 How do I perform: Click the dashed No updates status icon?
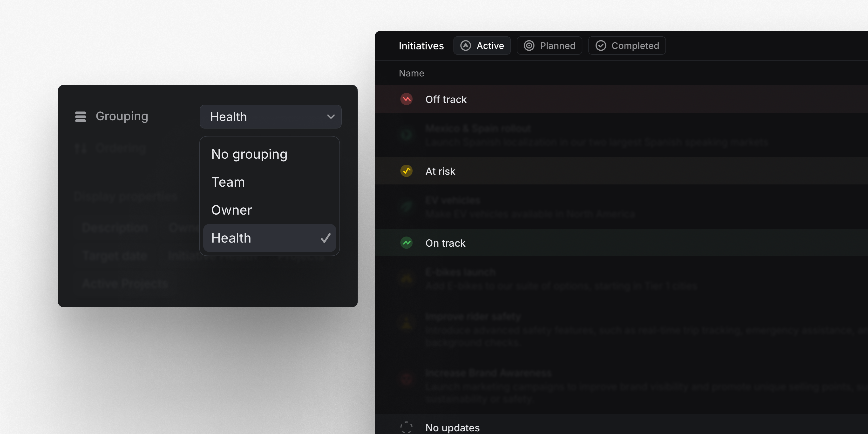pos(406,427)
